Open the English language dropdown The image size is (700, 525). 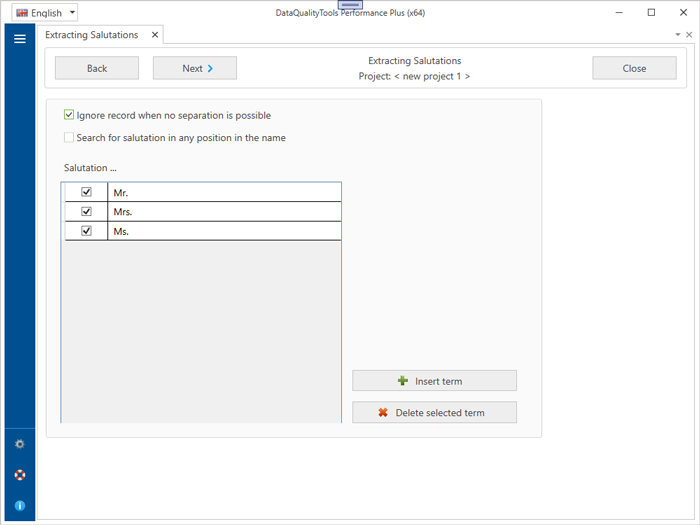[x=45, y=13]
